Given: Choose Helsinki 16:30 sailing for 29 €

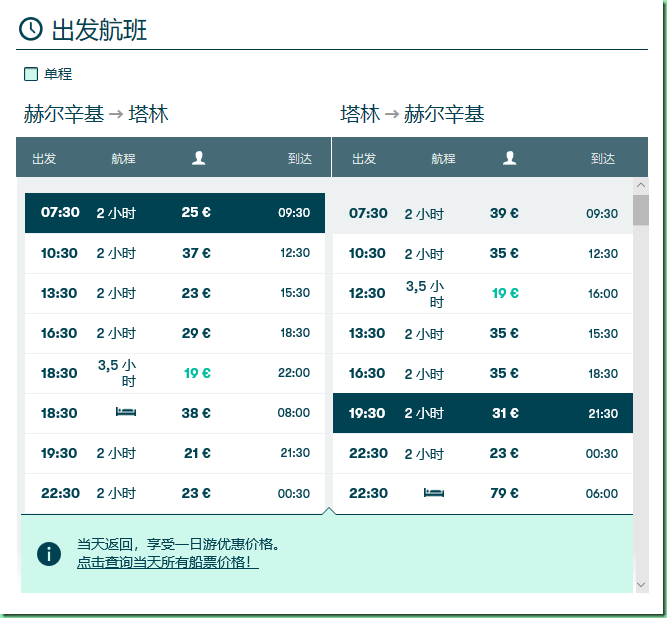Looking at the screenshot, I should click(175, 333).
